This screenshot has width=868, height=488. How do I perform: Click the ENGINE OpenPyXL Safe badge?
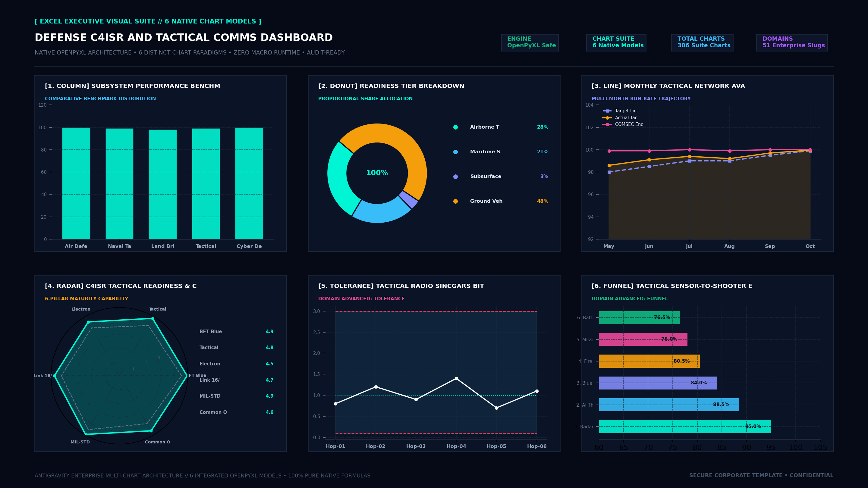point(530,42)
